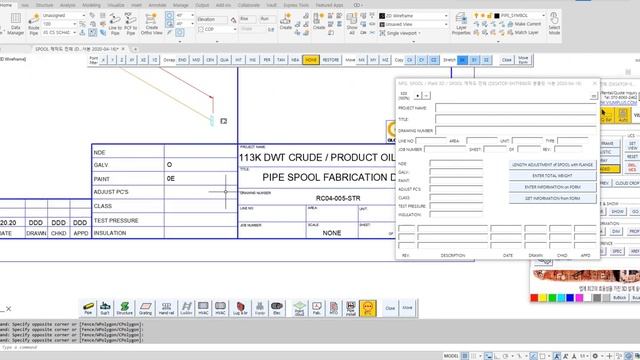
Task: Select the Pipe install icon
Action: coord(351,308)
